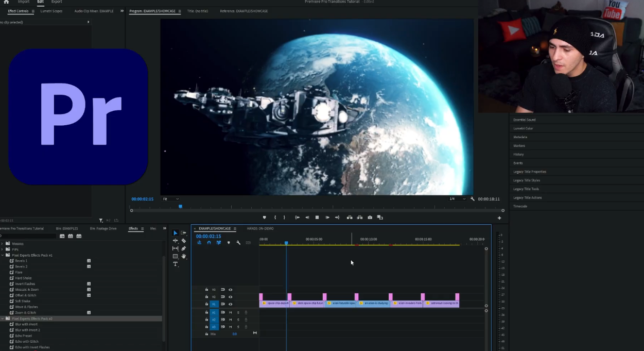Switch to HANDS ON-DEMO sequence tab
Image resolution: width=644 pixels, height=351 pixels.
click(260, 228)
